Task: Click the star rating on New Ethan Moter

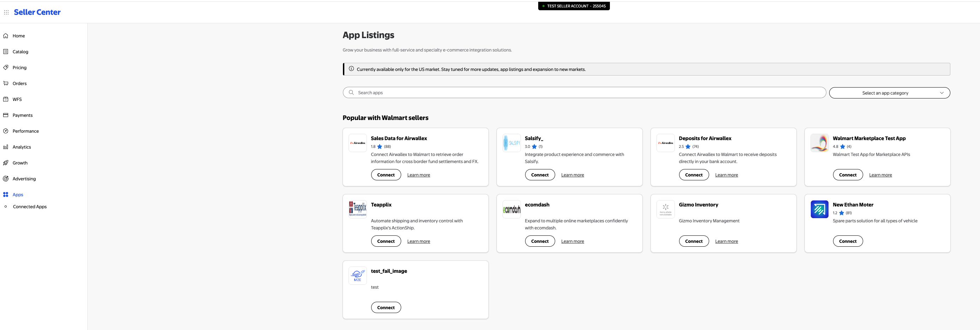Action: 842,213
